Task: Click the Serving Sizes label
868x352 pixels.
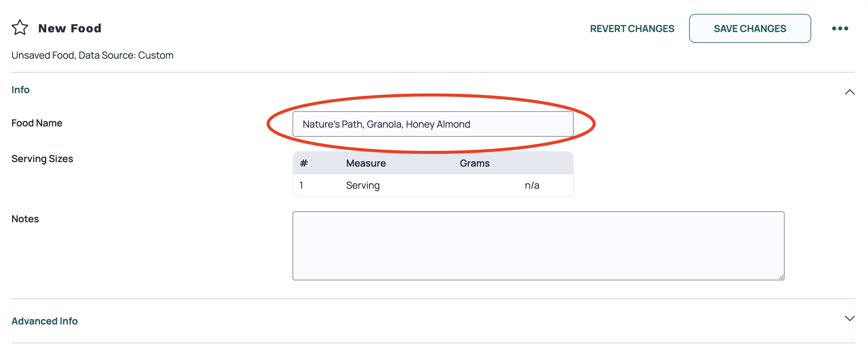Action: tap(42, 159)
